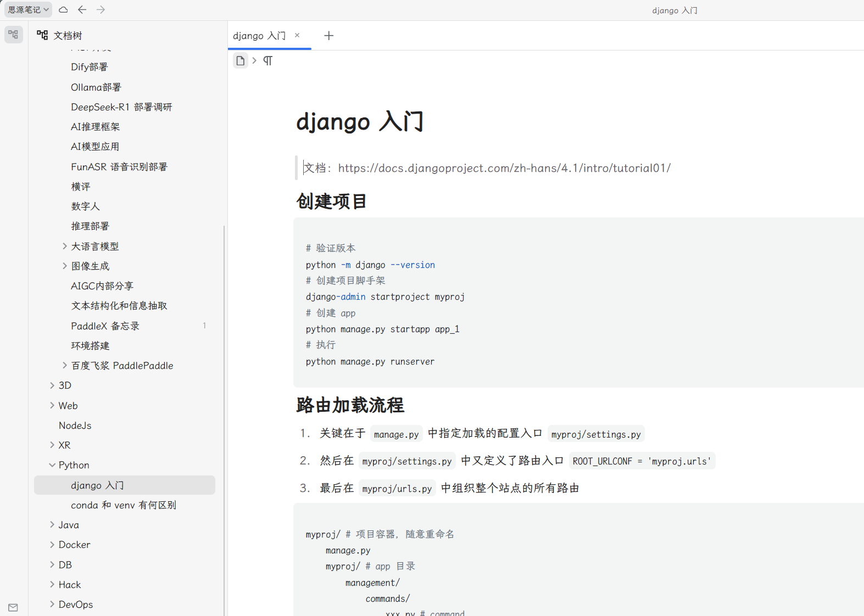Expand the 百度飞桨 PaddlePaddle node
Screen dimensions: 864x616
coord(65,366)
